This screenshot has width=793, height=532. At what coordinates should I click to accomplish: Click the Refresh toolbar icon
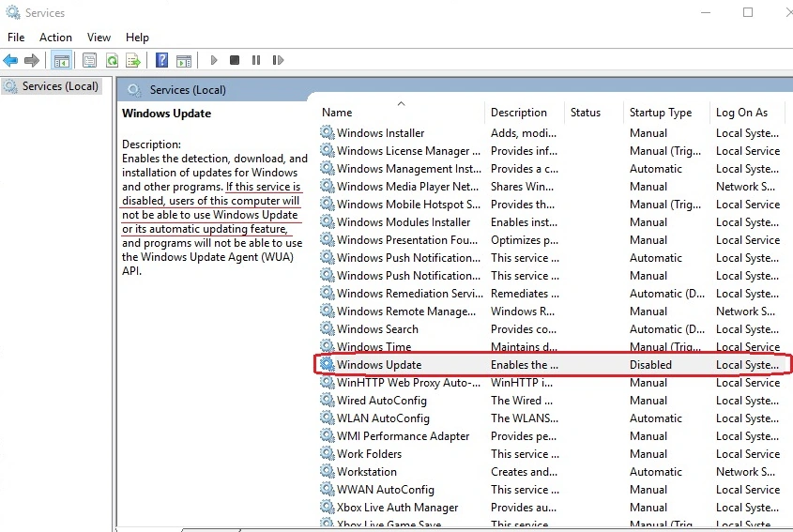pyautogui.click(x=112, y=61)
